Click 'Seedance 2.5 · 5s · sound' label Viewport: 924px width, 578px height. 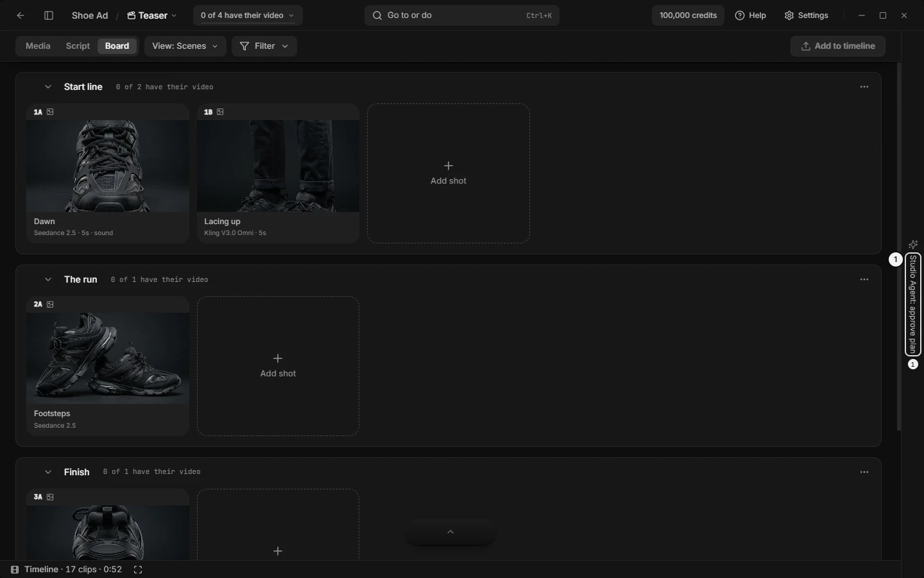[73, 233]
